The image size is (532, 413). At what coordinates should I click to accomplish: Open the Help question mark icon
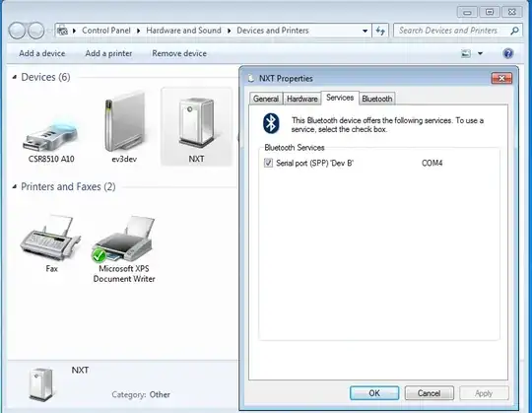(508, 53)
